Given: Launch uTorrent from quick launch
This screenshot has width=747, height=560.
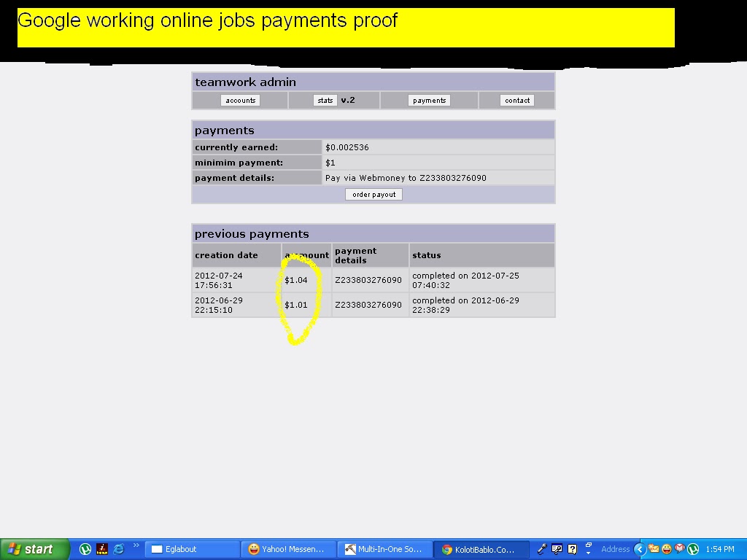Looking at the screenshot, I should tap(85, 549).
